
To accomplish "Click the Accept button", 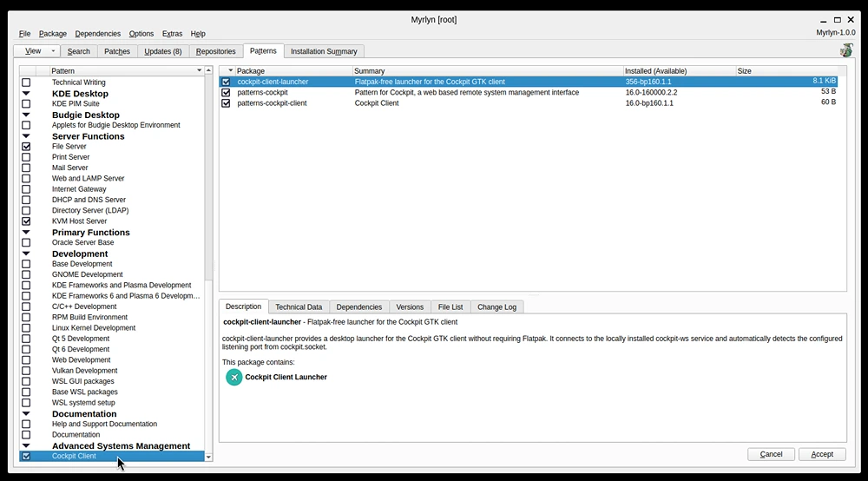I will 822,454.
